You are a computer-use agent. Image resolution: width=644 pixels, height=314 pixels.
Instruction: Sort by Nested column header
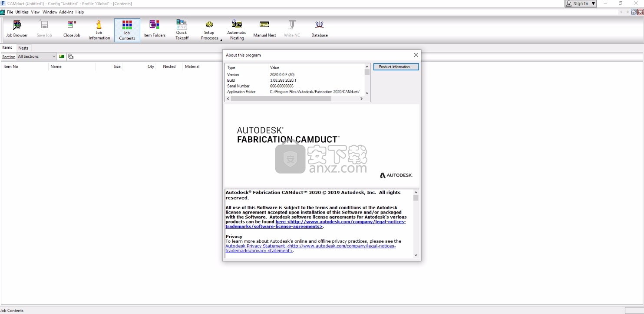click(169, 67)
